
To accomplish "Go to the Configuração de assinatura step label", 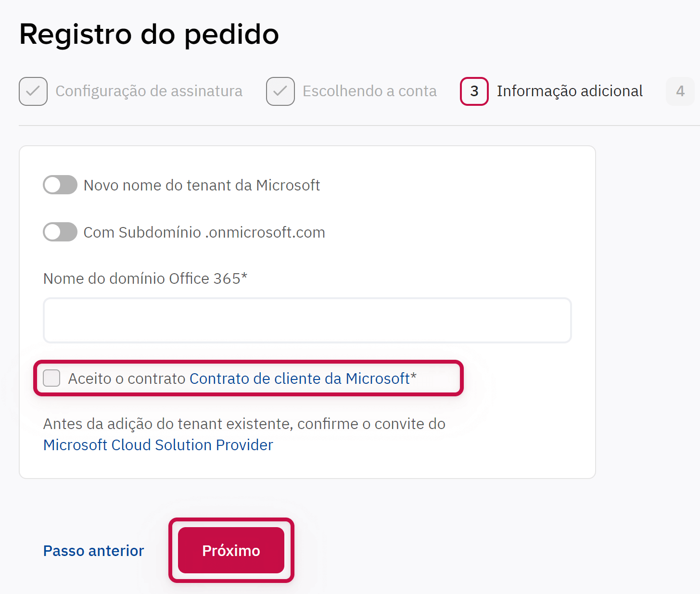I will [149, 91].
